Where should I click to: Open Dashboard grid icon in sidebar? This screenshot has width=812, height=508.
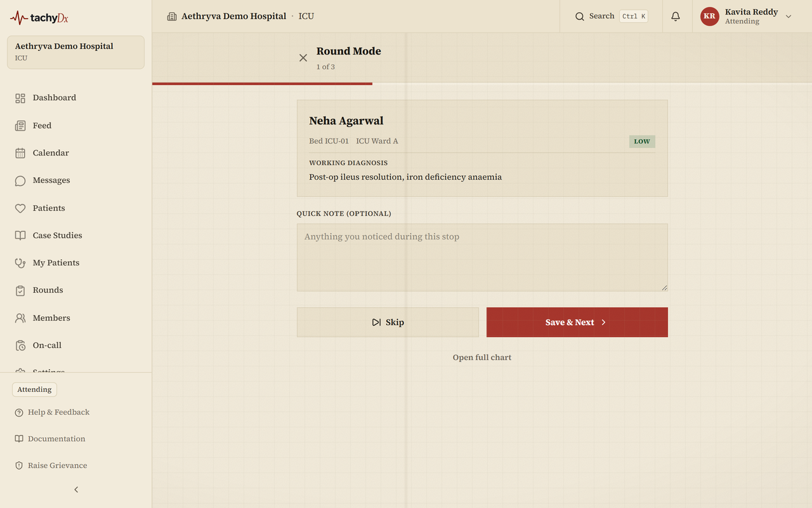click(20, 98)
